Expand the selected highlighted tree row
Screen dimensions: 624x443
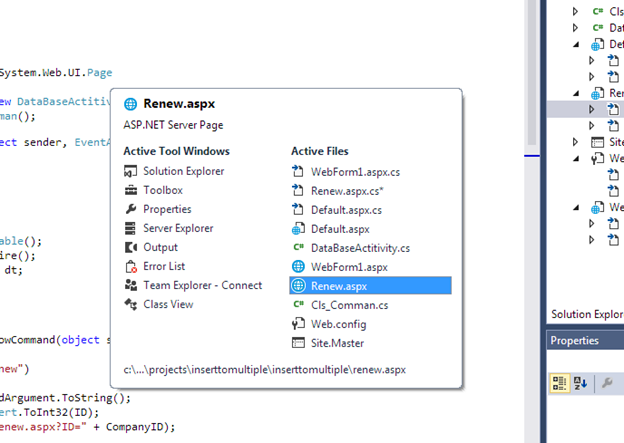point(591,109)
